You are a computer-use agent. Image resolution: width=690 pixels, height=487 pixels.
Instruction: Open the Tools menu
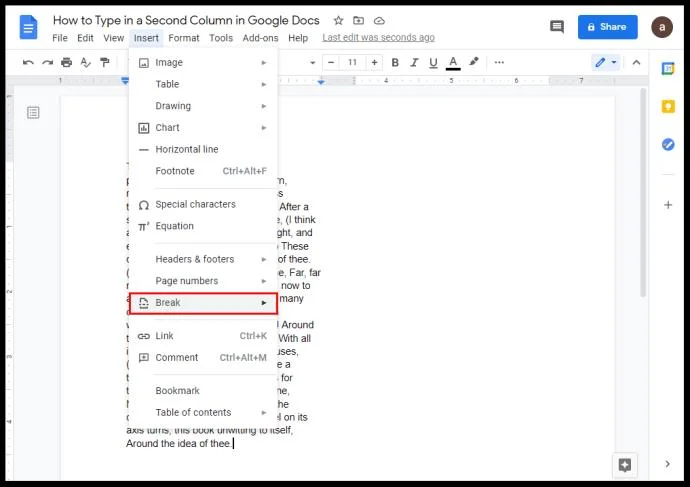221,38
